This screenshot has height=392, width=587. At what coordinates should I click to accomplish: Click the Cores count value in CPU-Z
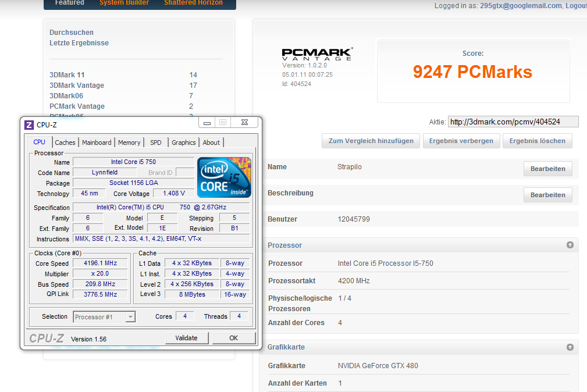(x=184, y=316)
